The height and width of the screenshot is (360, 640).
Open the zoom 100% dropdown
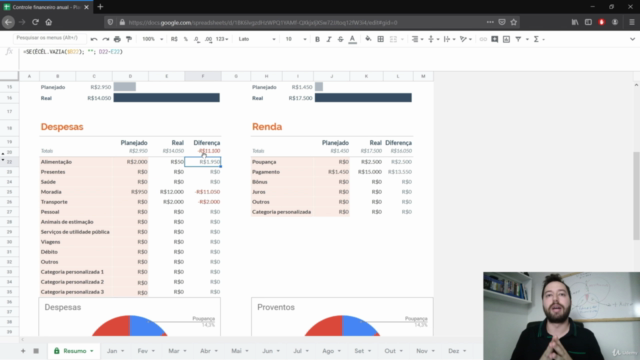[152, 39]
